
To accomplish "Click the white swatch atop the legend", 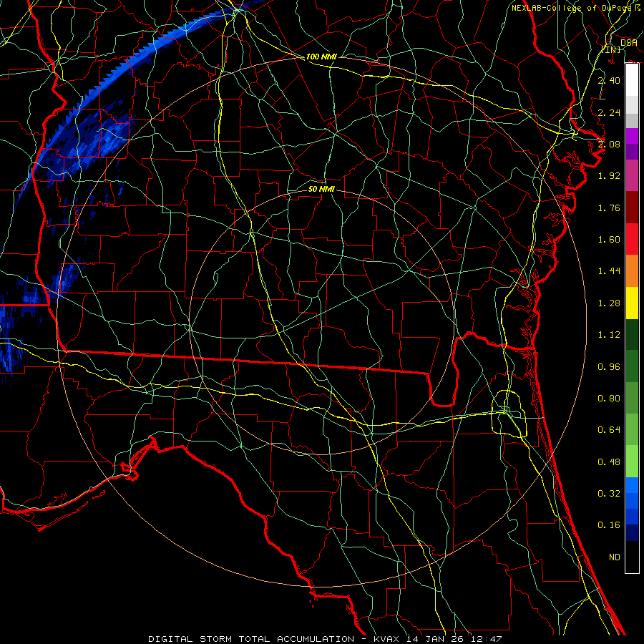I will click(632, 80).
